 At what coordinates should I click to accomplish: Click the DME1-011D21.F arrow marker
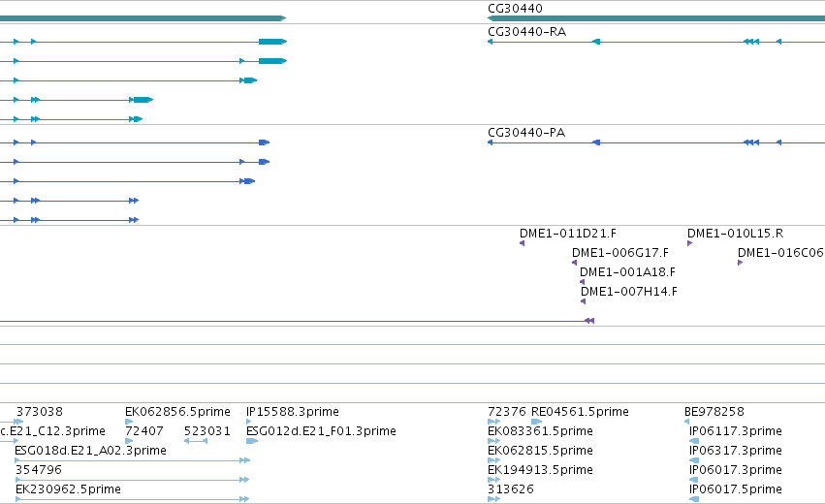pyautogui.click(x=522, y=243)
